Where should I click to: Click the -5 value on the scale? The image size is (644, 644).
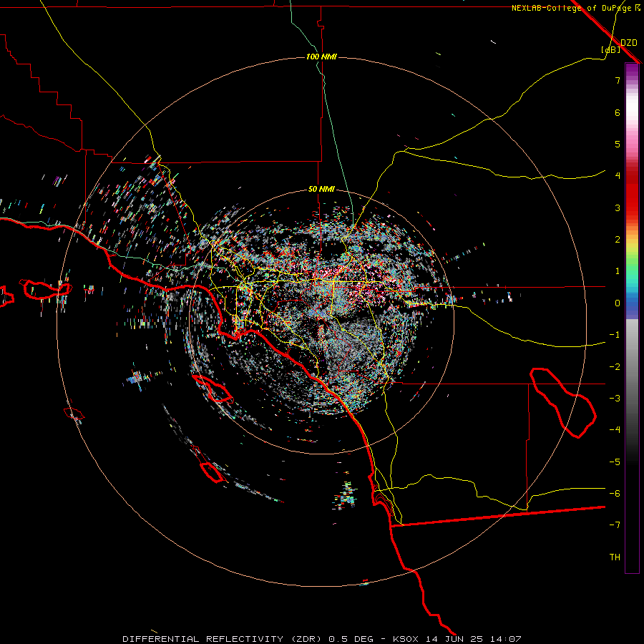pyautogui.click(x=615, y=462)
